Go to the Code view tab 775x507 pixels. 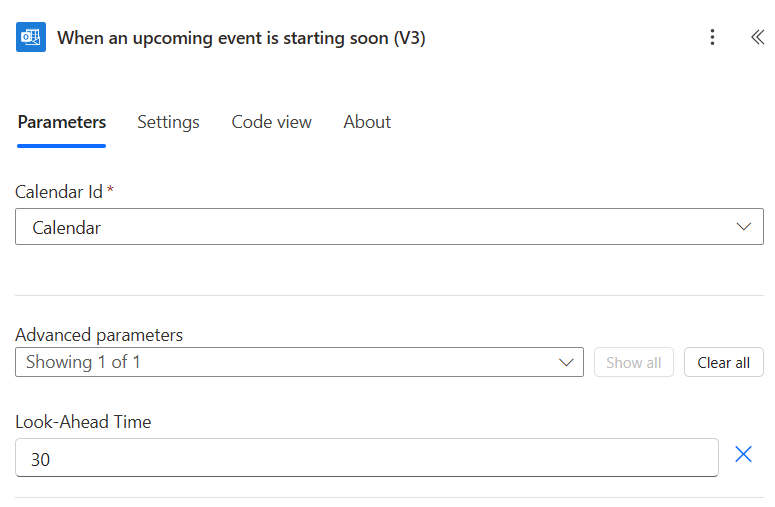click(x=271, y=123)
